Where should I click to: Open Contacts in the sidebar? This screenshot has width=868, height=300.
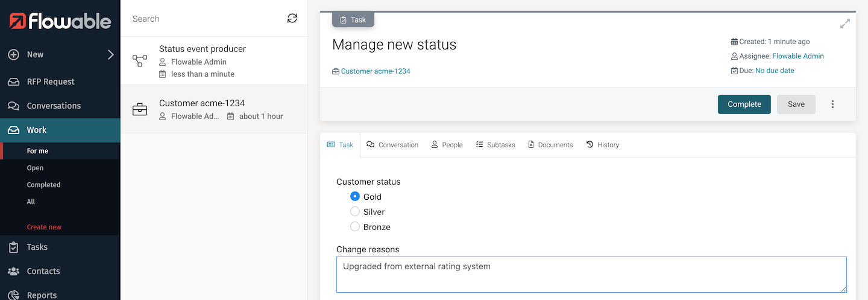tap(43, 271)
